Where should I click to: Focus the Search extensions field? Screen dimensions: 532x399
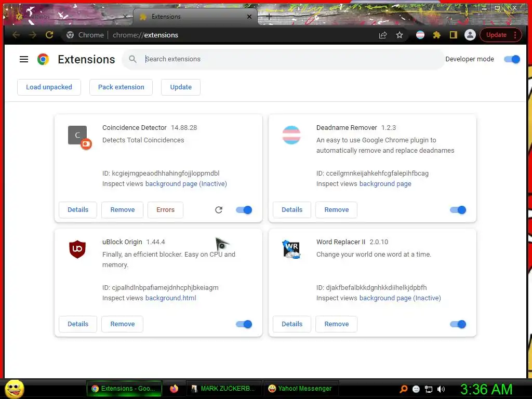(283, 59)
